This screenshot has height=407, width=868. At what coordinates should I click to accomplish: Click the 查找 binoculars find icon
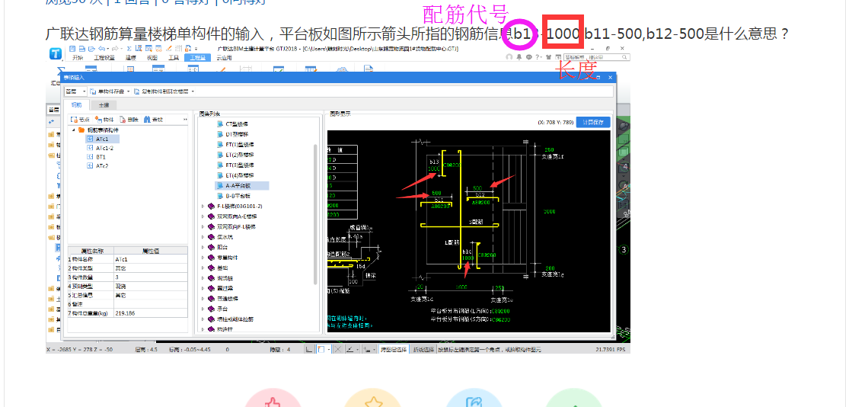coord(147,119)
